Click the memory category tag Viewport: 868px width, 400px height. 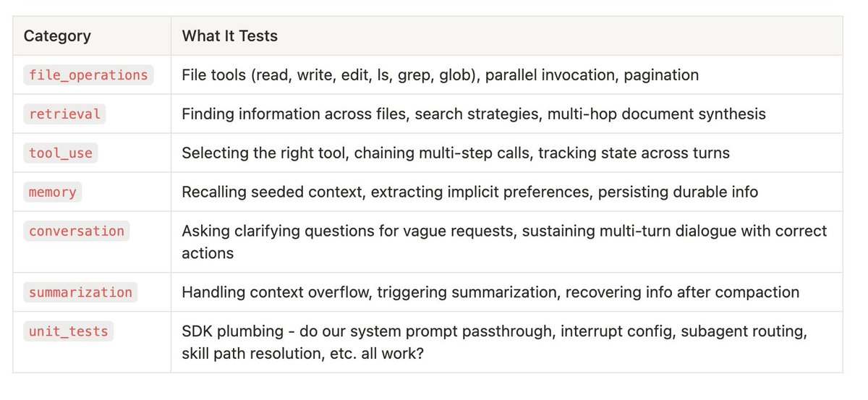52,192
